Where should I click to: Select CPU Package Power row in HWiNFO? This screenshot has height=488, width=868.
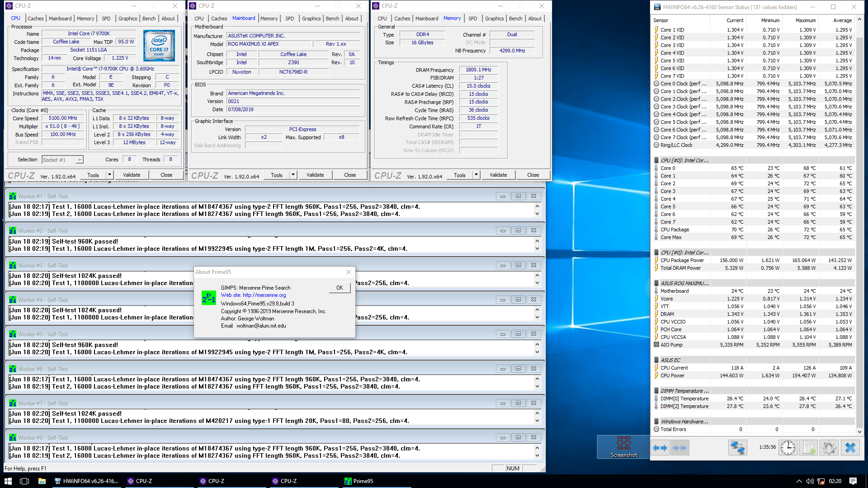click(753, 260)
